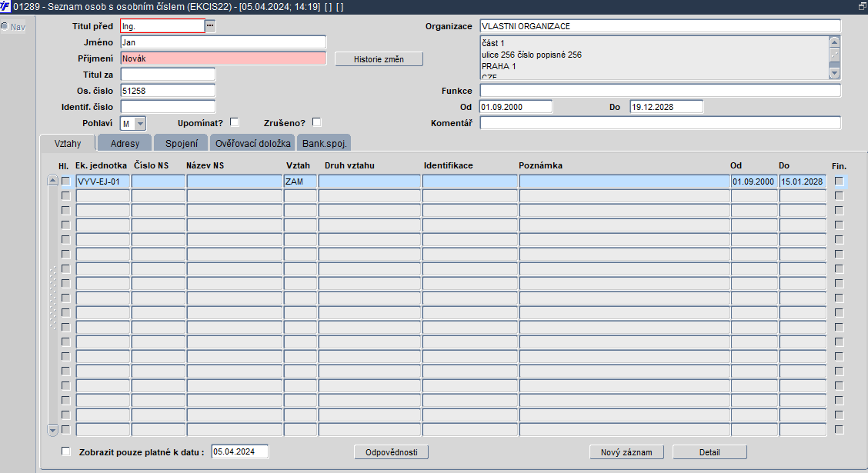Screen dimensions: 868x473
Task: Check Hl. box in second grid row
Action: 66,195
